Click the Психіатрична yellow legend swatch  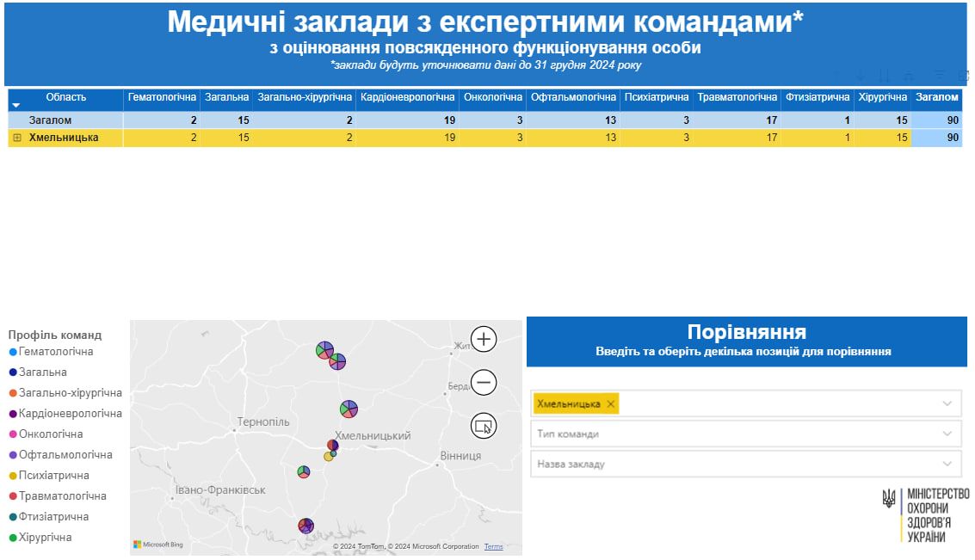tap(12, 476)
